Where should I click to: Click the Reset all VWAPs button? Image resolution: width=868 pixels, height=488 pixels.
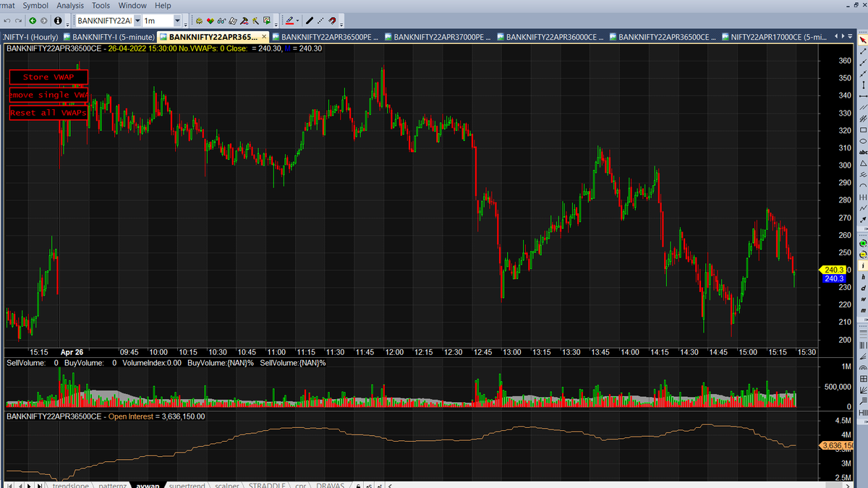click(x=48, y=113)
